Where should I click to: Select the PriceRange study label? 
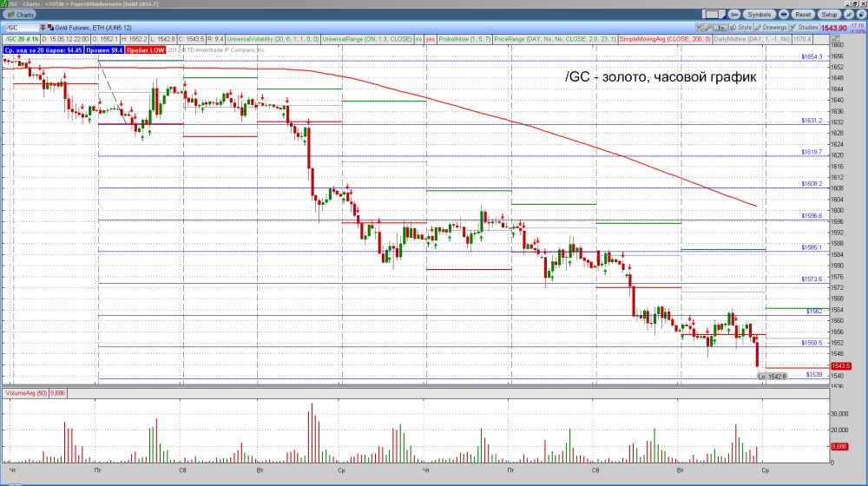[555, 39]
